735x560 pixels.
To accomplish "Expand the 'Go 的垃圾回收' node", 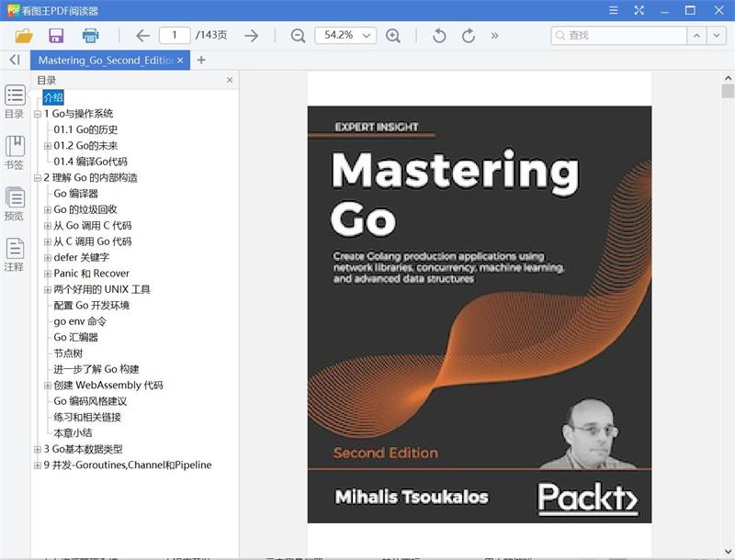I will click(x=48, y=209).
